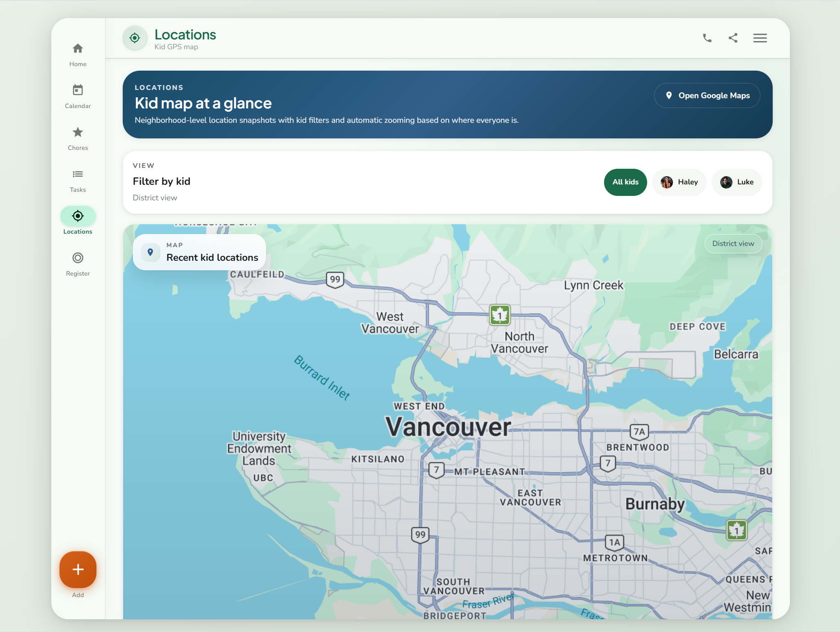This screenshot has height=632, width=840.
Task: Enable the All kids filter
Action: coord(625,182)
